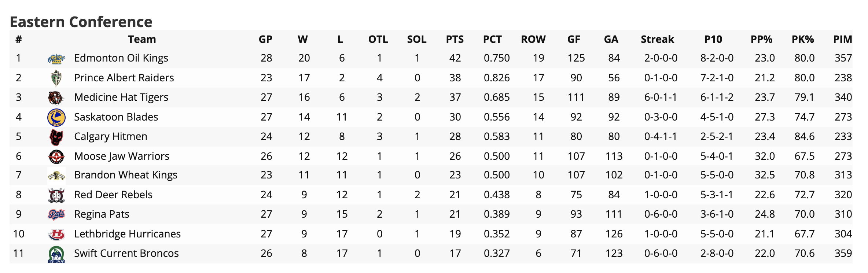Click the Team column header

pyautogui.click(x=142, y=39)
